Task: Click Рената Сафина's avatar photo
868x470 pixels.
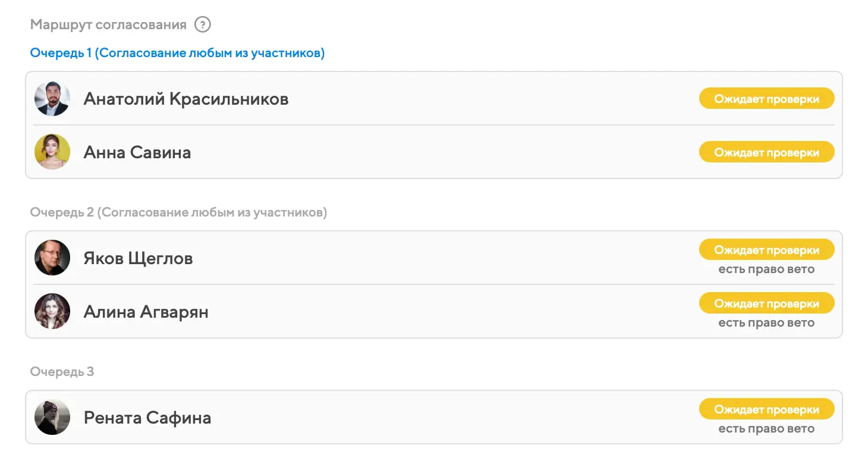Action: pos(52,417)
